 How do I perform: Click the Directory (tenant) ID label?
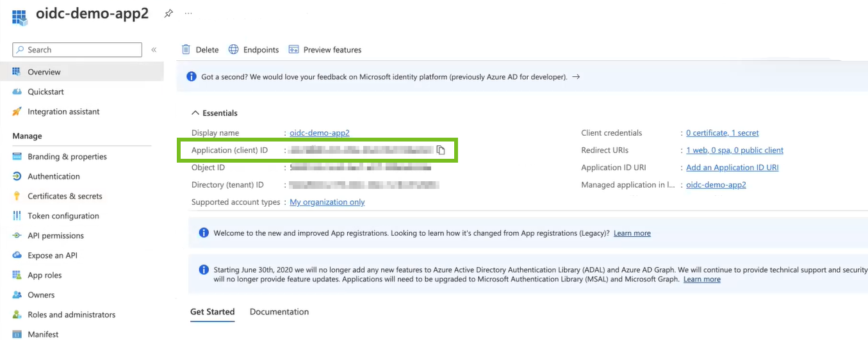[227, 184]
